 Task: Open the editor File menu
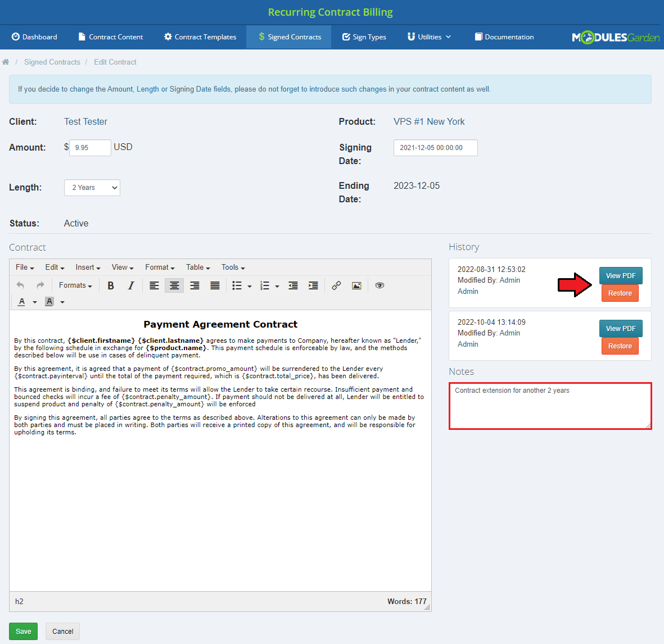tap(25, 267)
